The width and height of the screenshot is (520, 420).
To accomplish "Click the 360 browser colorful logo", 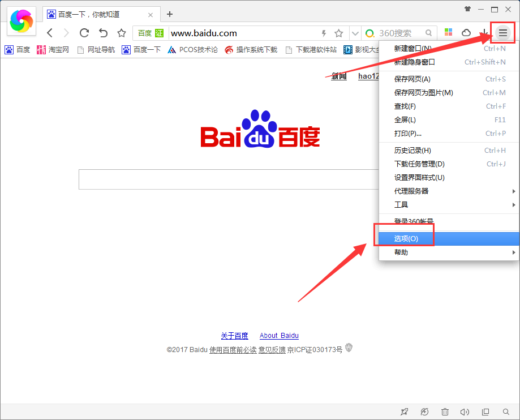I will (22, 22).
